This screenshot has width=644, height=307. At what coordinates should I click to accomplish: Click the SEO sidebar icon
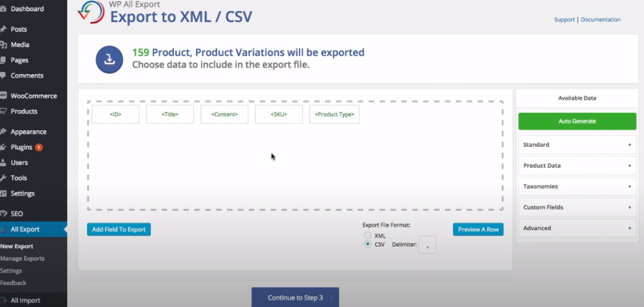click(3, 213)
